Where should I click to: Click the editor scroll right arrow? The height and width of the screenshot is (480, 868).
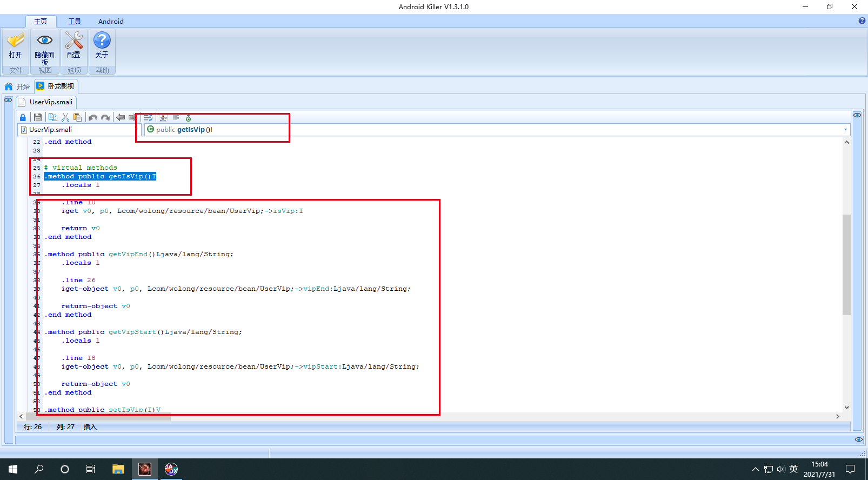click(x=837, y=417)
